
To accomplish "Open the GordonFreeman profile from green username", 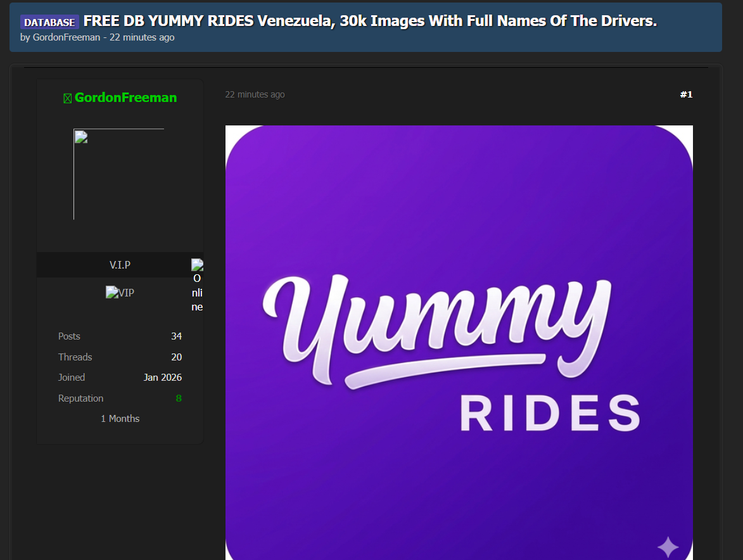I will coord(125,98).
